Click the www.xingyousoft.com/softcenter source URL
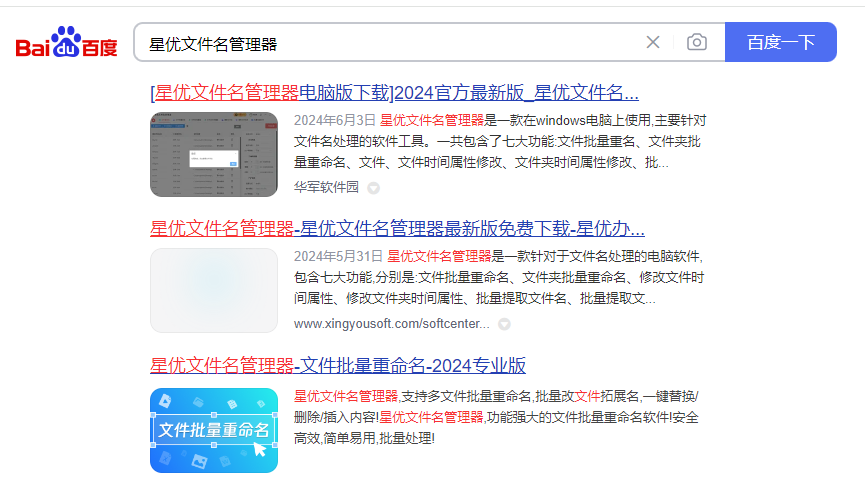This screenshot has height=480, width=865. 391,324
